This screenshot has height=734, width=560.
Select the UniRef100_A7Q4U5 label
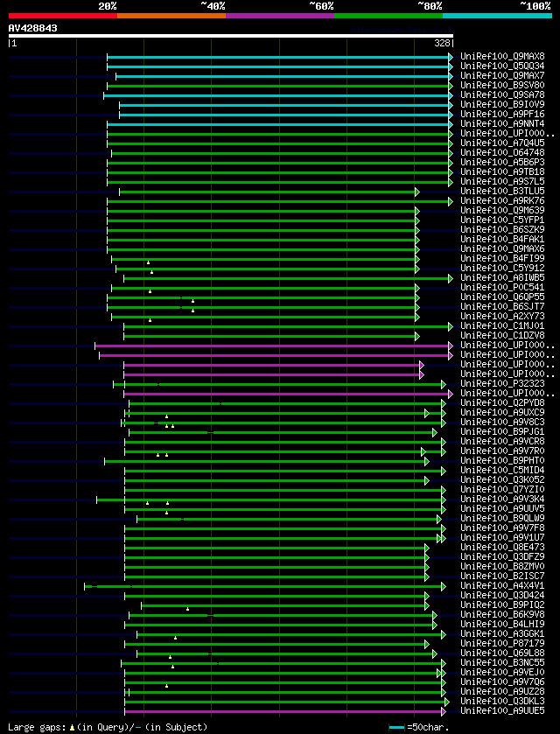point(502,143)
